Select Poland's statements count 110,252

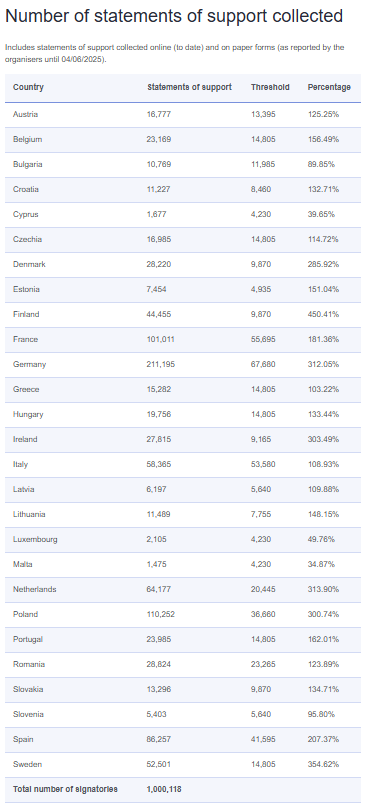point(159,615)
